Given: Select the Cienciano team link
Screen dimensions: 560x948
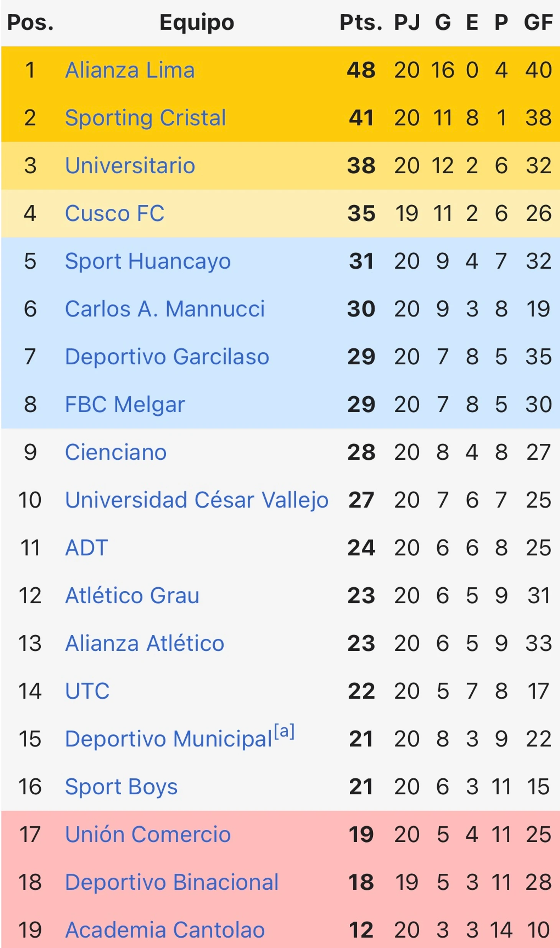Looking at the screenshot, I should [116, 452].
